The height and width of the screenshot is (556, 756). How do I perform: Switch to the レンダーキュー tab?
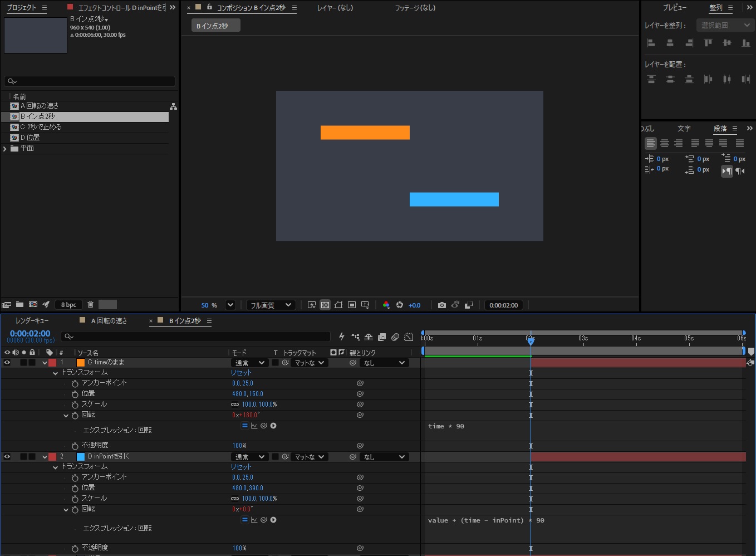pyautogui.click(x=32, y=321)
